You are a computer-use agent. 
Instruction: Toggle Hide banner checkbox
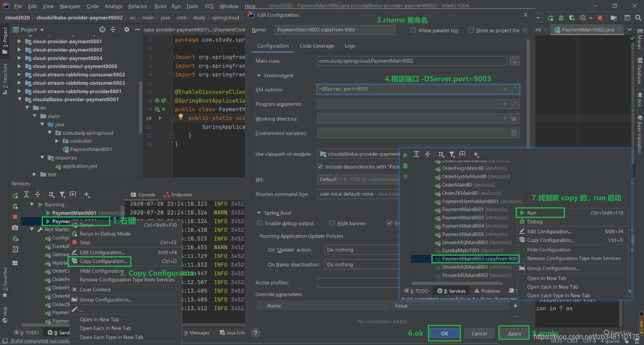tap(332, 223)
